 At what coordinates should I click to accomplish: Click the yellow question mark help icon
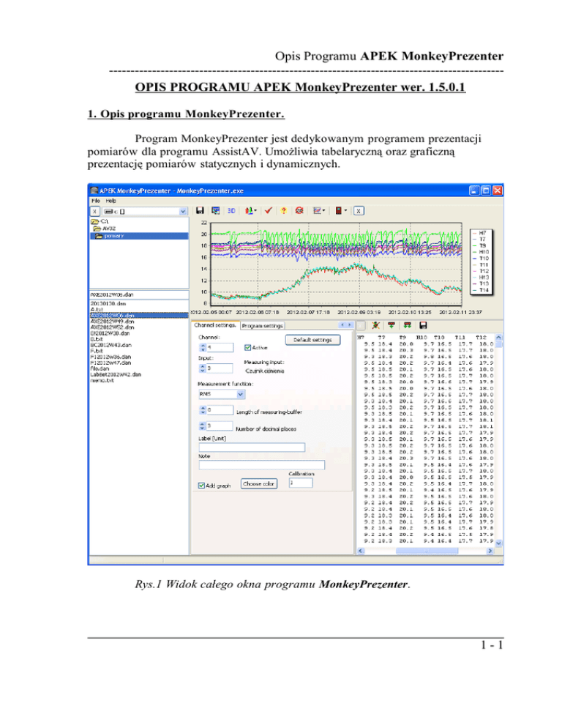click(284, 211)
